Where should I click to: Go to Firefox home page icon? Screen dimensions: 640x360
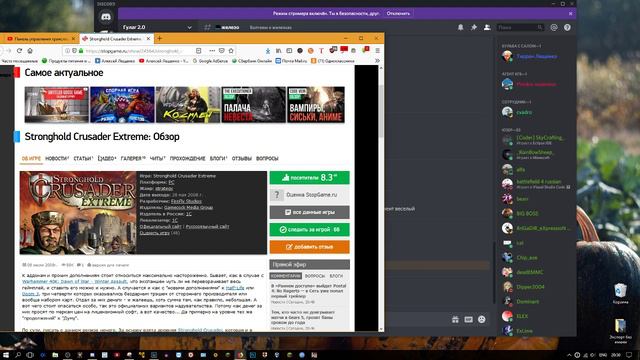[x=30, y=51]
